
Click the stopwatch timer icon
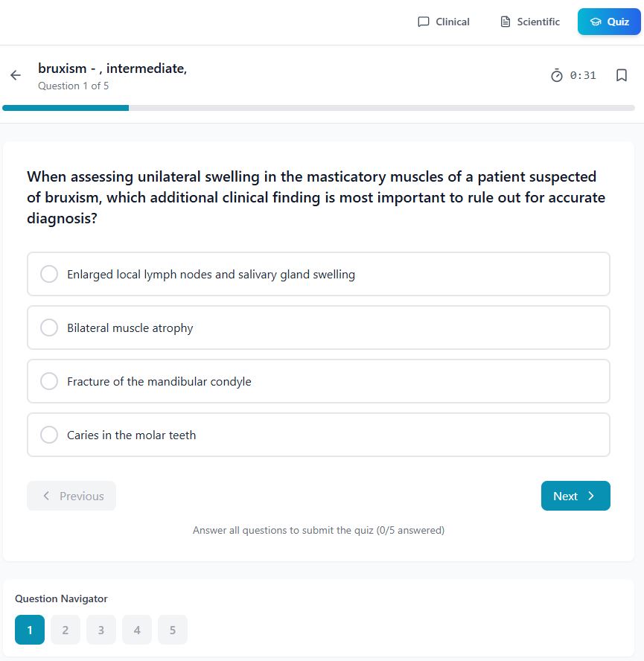[557, 75]
